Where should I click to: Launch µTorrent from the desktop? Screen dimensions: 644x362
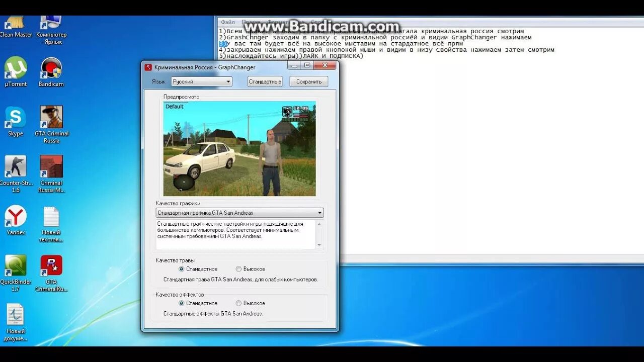pyautogui.click(x=16, y=72)
